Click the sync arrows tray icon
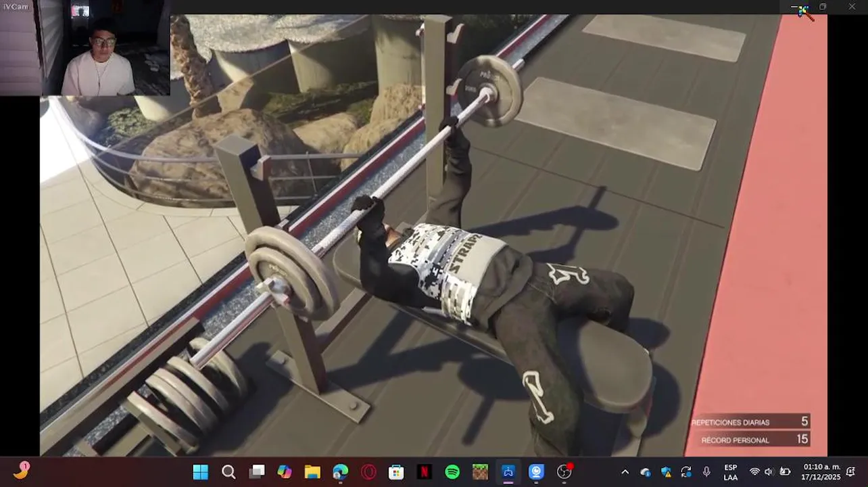 tap(686, 472)
